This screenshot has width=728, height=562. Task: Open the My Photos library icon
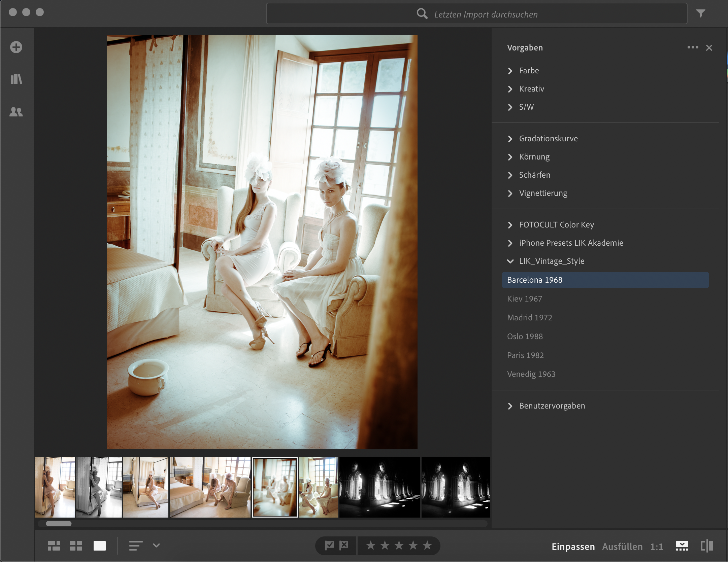(16, 79)
